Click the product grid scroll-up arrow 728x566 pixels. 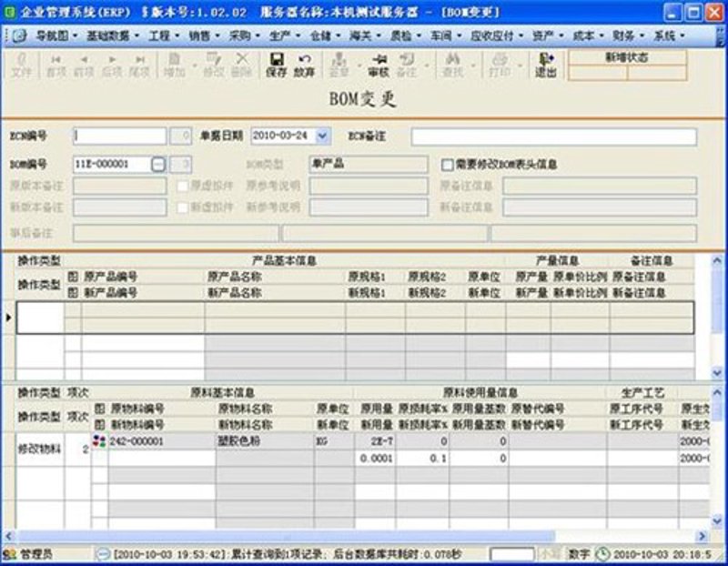717,260
